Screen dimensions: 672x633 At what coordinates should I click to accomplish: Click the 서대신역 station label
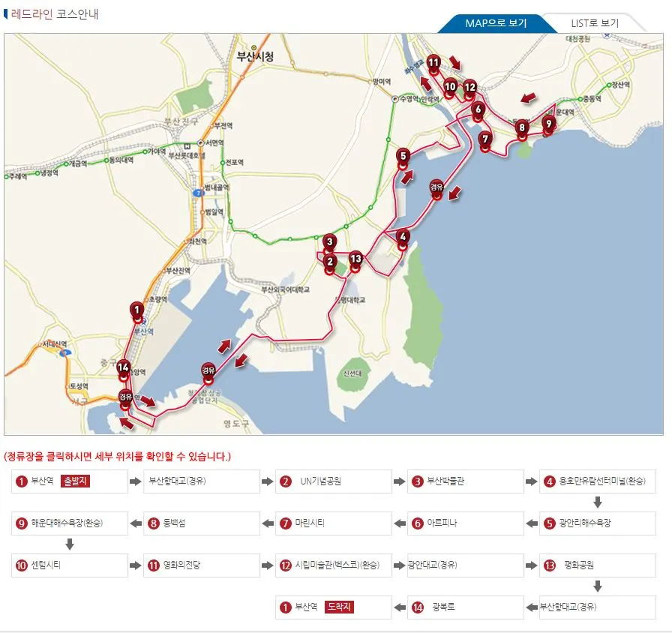click(x=55, y=344)
